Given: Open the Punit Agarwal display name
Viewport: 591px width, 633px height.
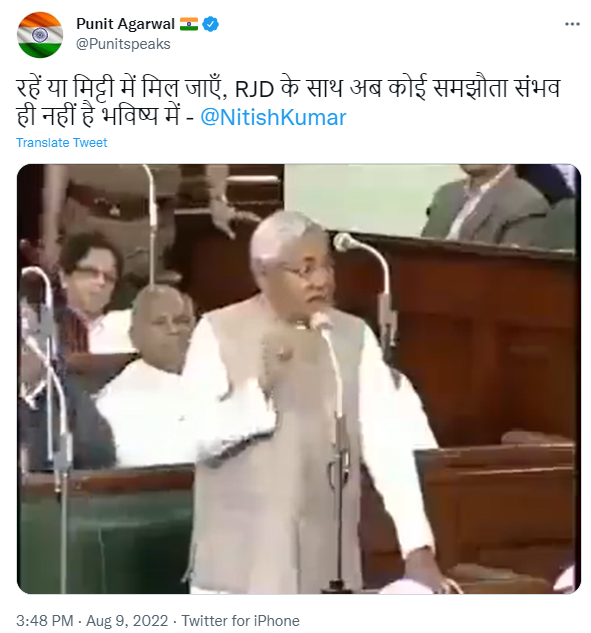Looking at the screenshot, I should 125,24.
